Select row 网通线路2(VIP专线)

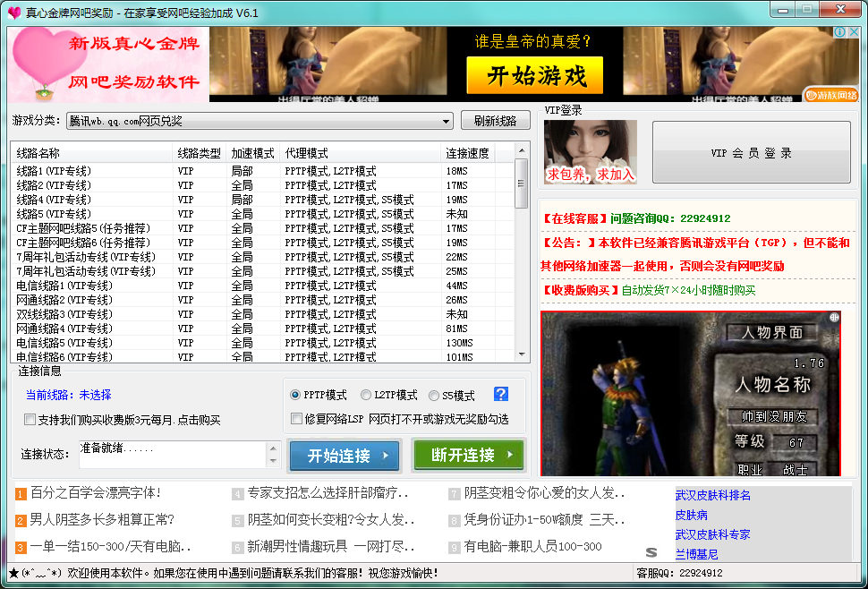point(262,300)
